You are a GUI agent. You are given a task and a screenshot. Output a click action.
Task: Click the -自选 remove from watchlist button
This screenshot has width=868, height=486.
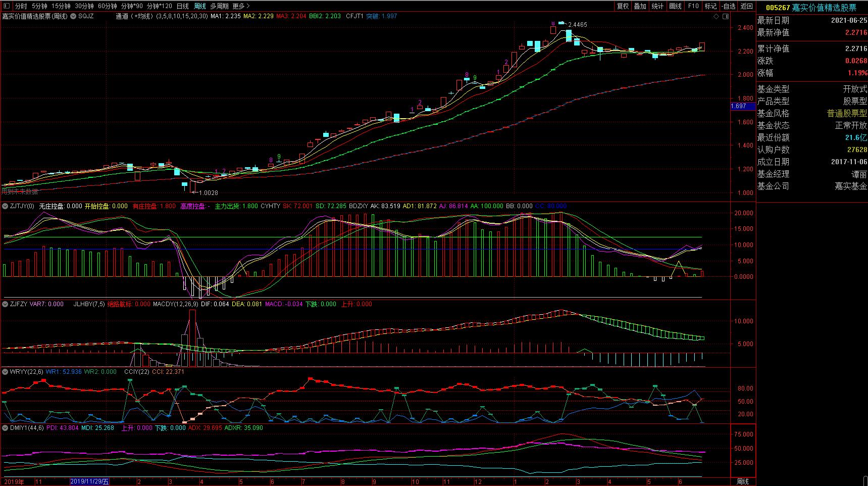pyautogui.click(x=729, y=6)
